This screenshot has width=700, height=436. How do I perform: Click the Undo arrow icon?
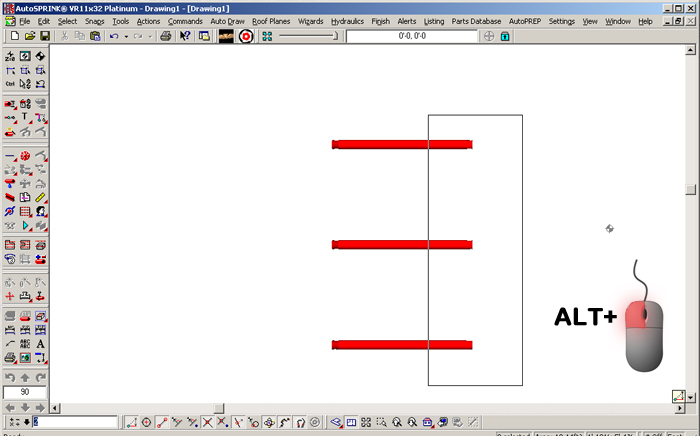point(114,36)
